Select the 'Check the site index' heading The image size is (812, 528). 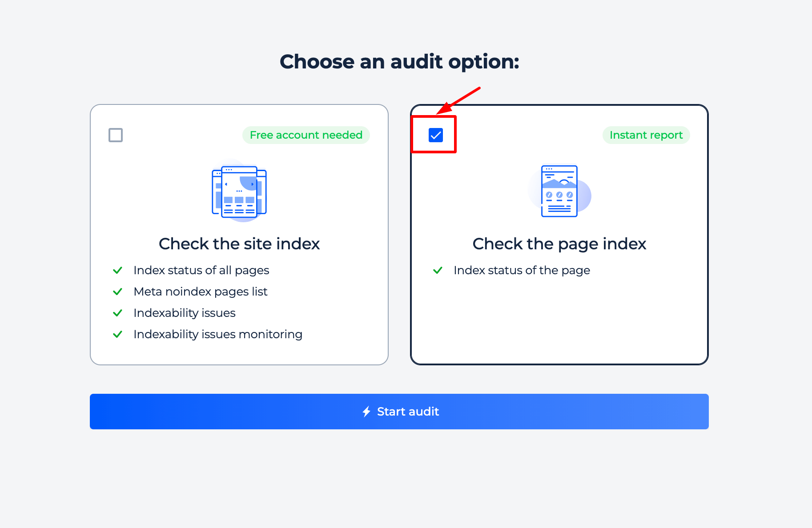tap(239, 244)
